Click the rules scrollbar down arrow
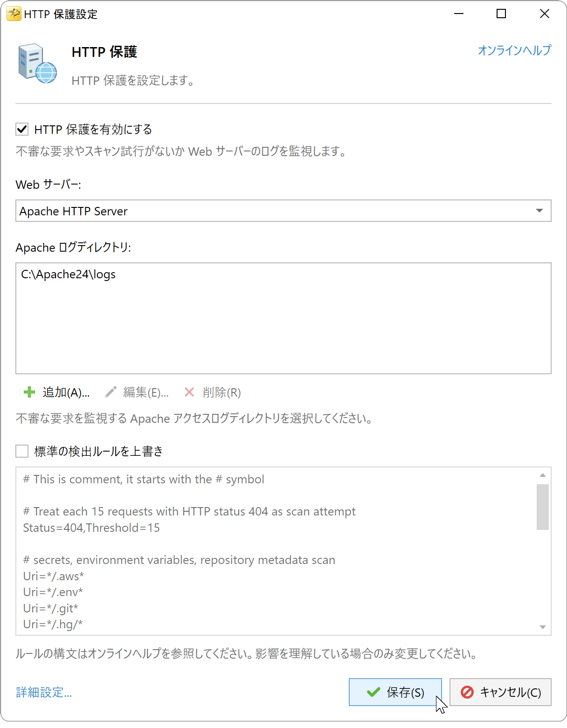Image resolution: width=567 pixels, height=728 pixels. tap(542, 627)
